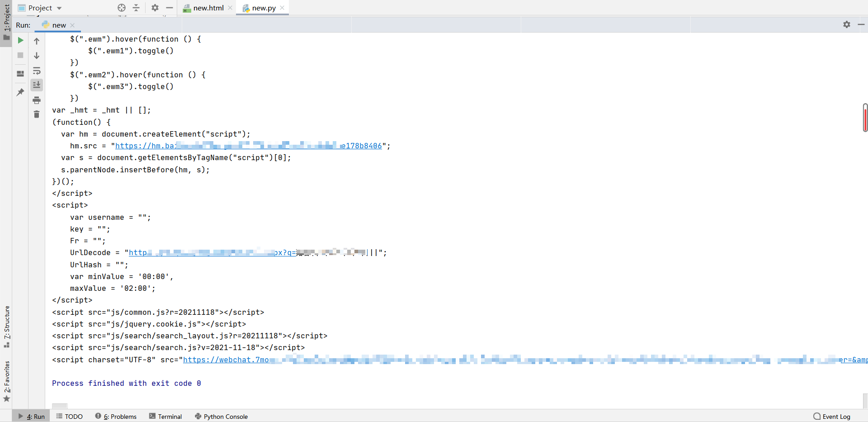Click the Down the Stack Trace arrow

(x=37, y=56)
